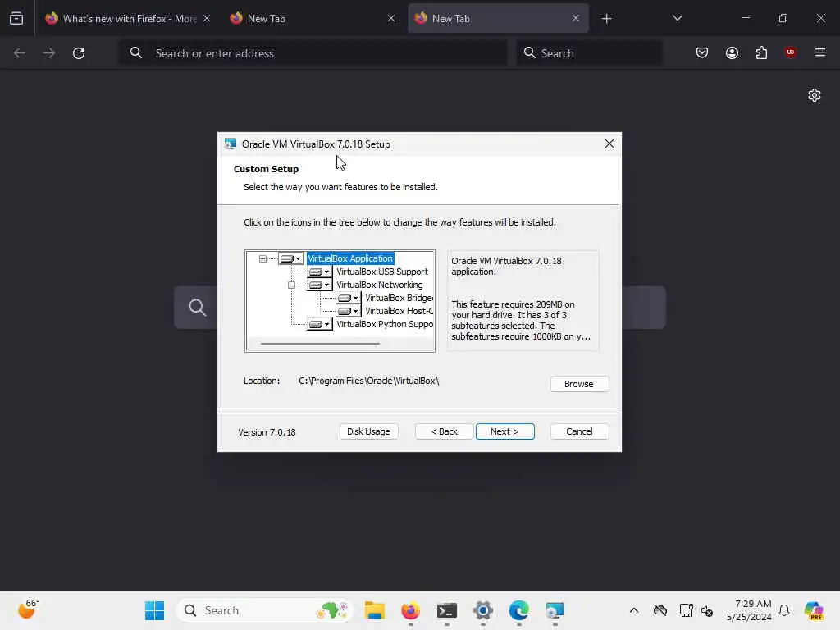Click the OneDrive cloud tray icon

point(660,610)
